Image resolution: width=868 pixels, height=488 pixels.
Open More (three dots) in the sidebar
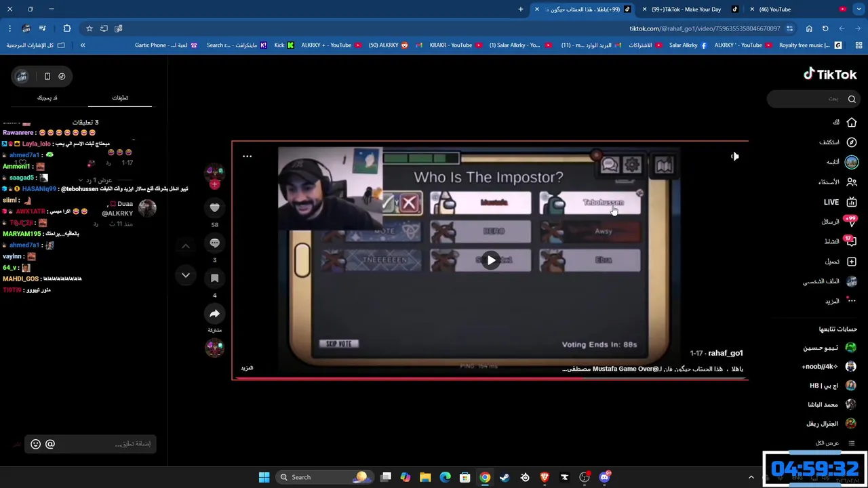[841, 301]
